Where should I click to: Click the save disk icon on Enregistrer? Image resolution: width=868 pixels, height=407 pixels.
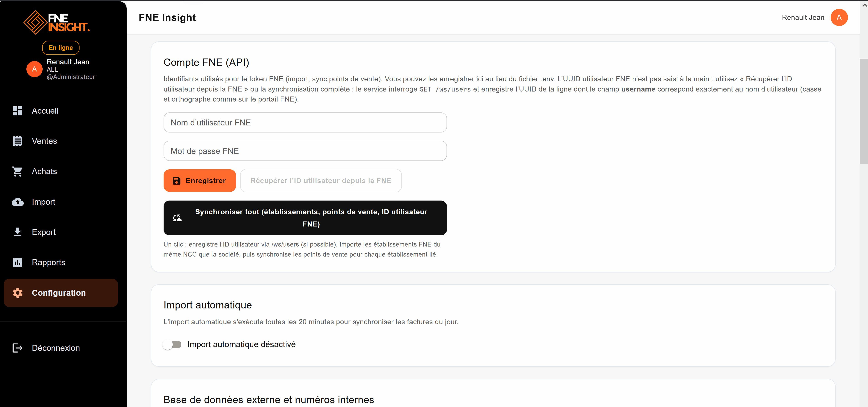coord(177,181)
